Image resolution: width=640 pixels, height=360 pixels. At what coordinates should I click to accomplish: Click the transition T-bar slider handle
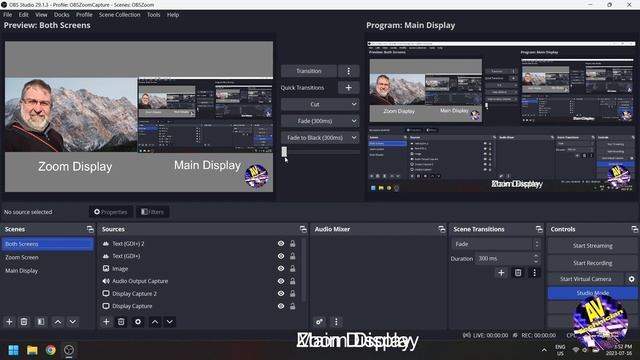pos(284,152)
